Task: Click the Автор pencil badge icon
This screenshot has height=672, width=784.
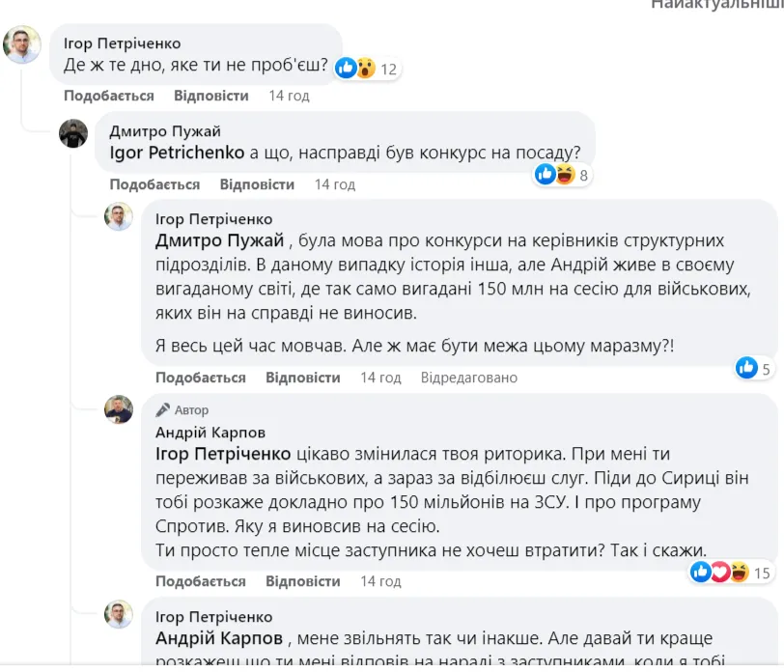Action: tap(163, 410)
